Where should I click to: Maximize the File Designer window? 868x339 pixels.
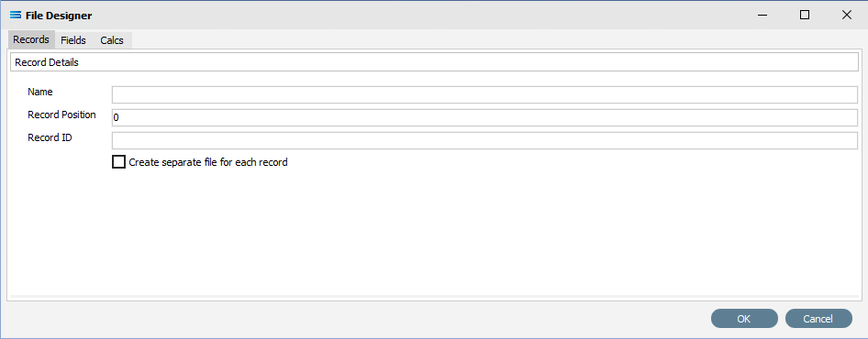point(805,15)
